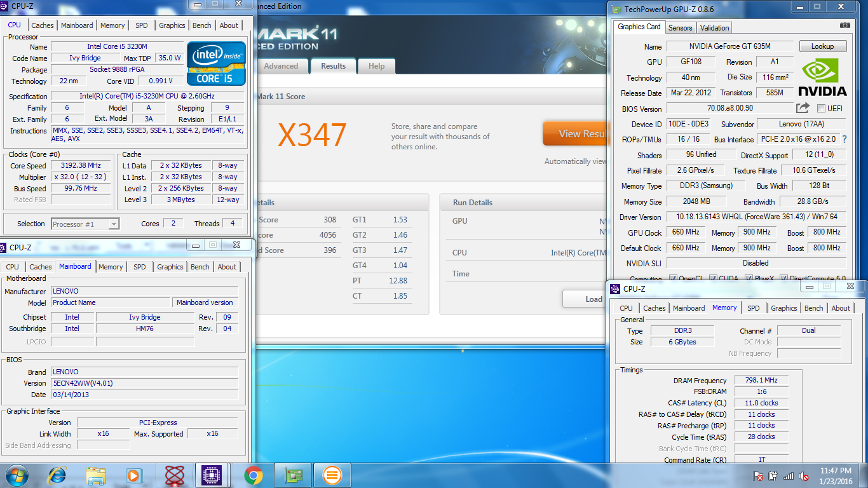Viewport: 868px width, 488px height.
Task: Click the Driver Version field in GPU-Z
Action: coord(756,217)
